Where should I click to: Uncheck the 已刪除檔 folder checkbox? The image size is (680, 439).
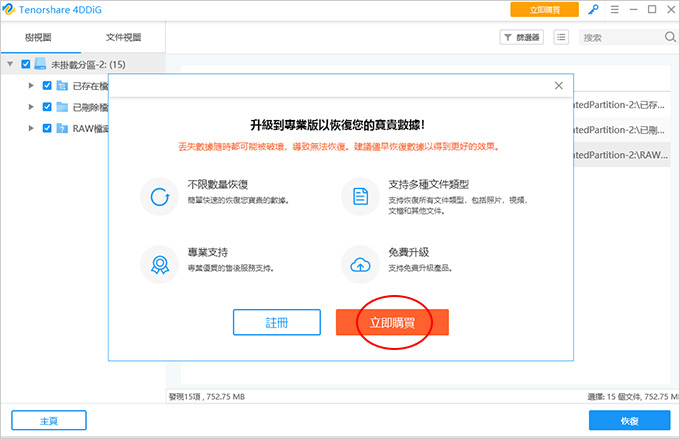click(x=47, y=107)
